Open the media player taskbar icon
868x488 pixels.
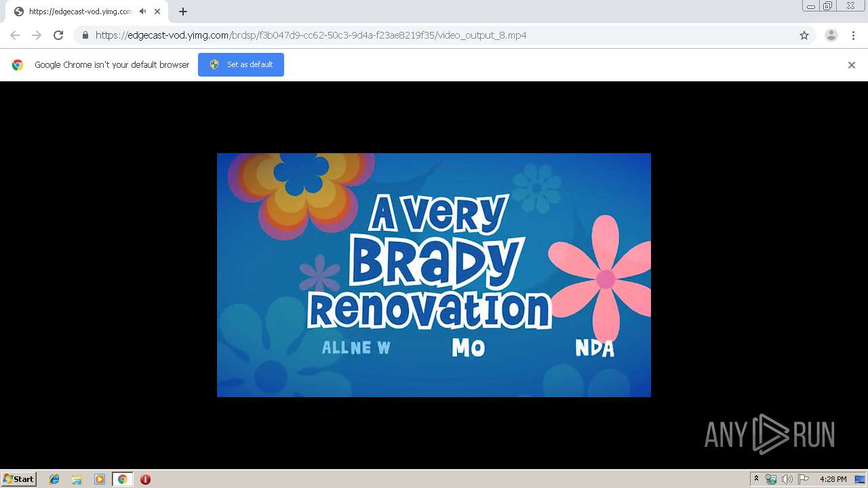tap(100, 479)
